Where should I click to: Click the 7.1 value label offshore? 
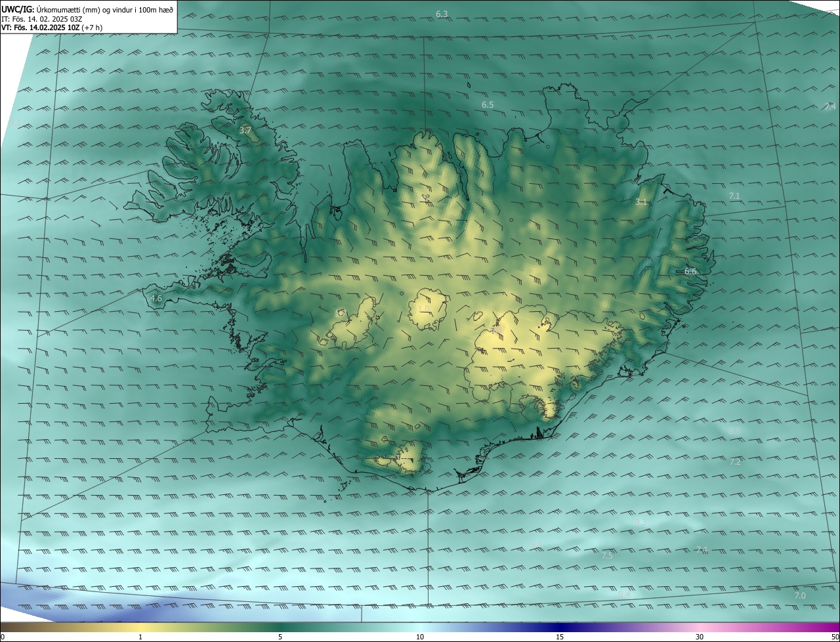(x=734, y=196)
